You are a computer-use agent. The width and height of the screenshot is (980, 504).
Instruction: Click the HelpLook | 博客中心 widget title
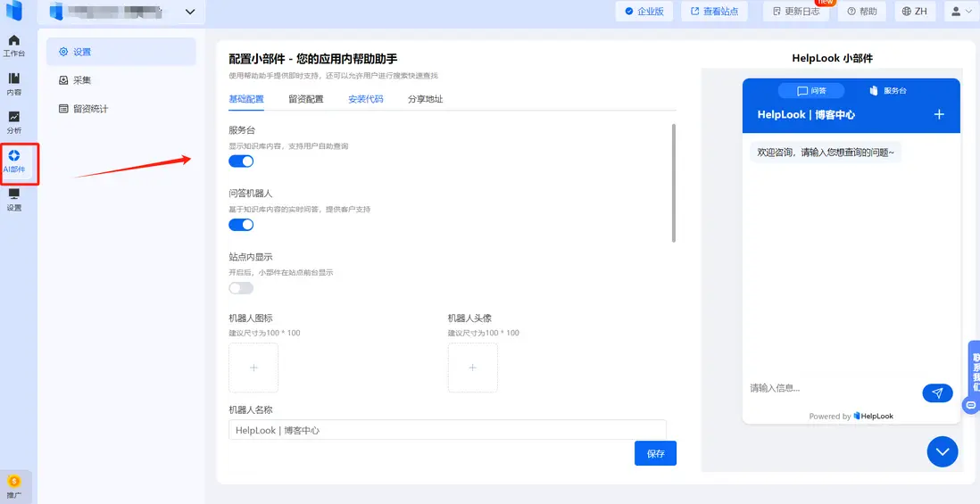[806, 115]
